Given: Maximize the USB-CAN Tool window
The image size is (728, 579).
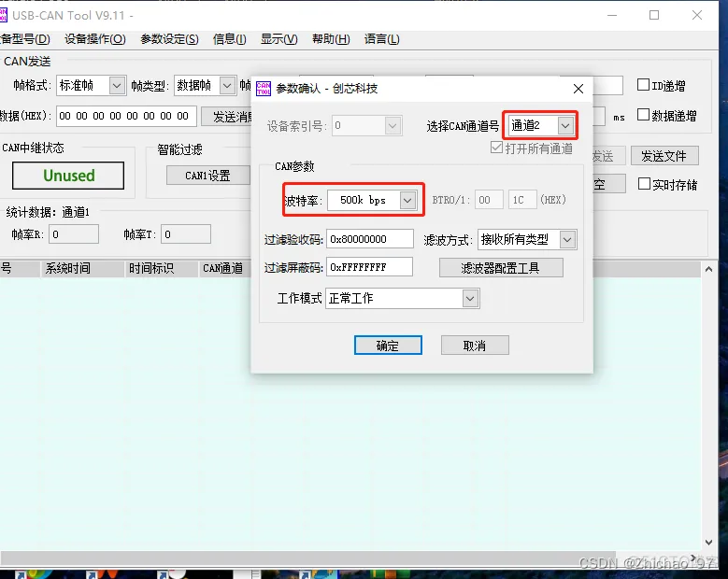Looking at the screenshot, I should point(654,15).
